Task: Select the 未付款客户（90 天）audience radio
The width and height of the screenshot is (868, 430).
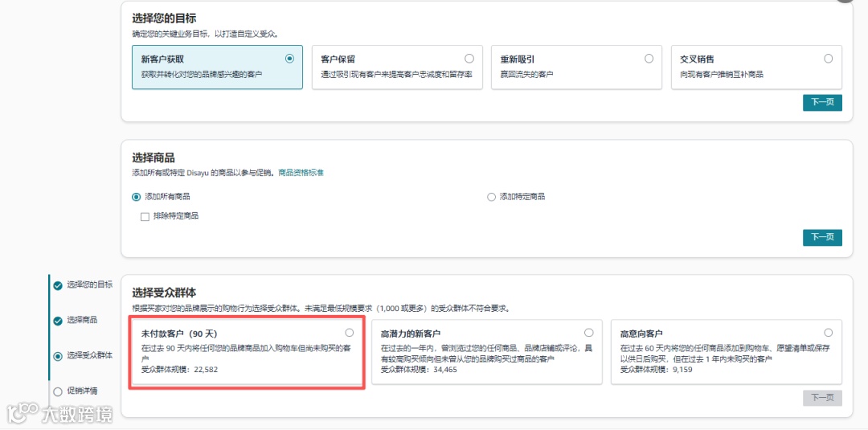Action: click(350, 333)
